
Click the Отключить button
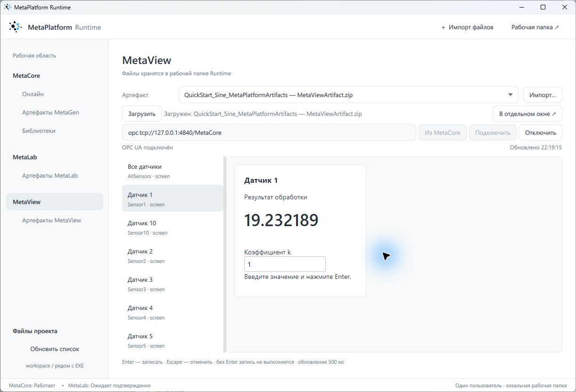(x=541, y=132)
